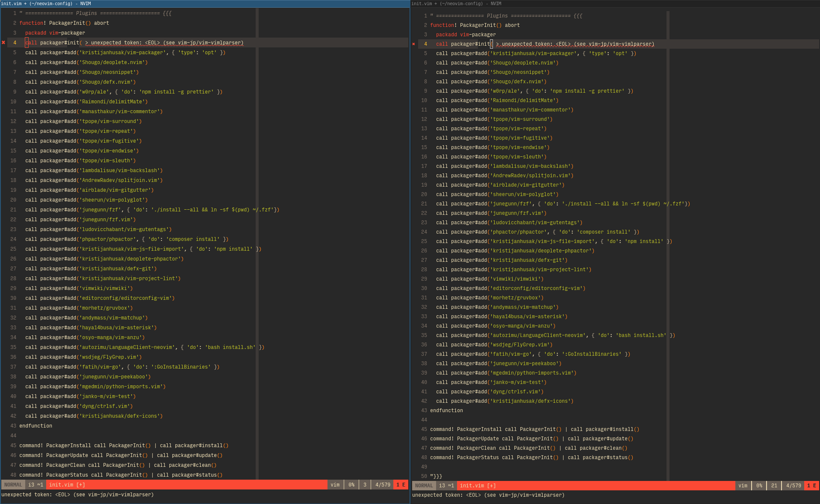This screenshot has width=820, height=504.
Task: Click 'morhetz/gruvbox' line in left window
Action: click(79, 308)
